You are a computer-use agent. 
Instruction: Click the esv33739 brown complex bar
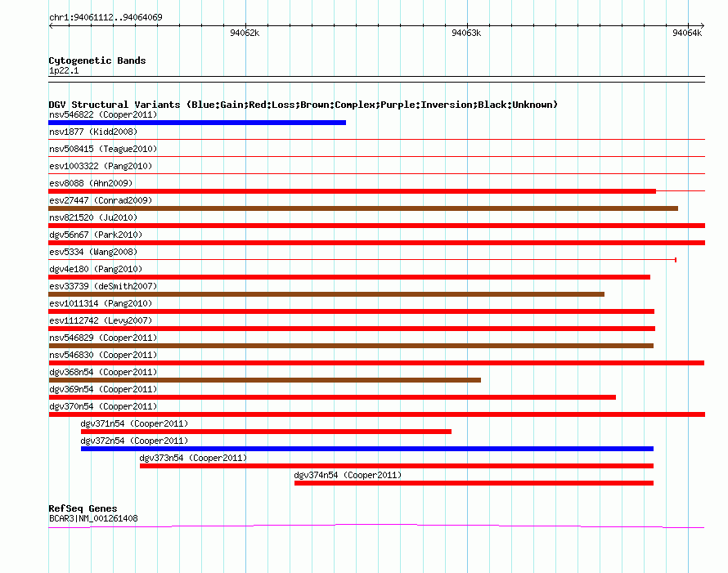pyautogui.click(x=326, y=294)
